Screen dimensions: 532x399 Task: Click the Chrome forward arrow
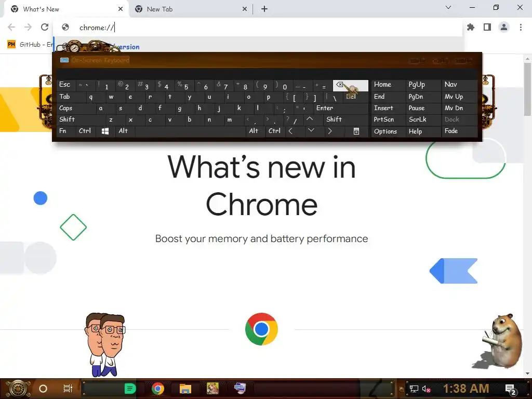(x=28, y=27)
